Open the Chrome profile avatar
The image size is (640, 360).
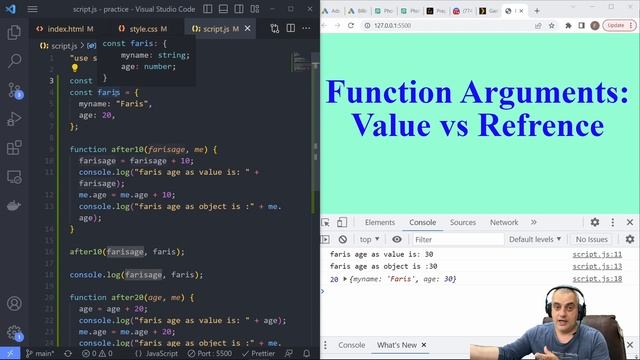point(595,26)
